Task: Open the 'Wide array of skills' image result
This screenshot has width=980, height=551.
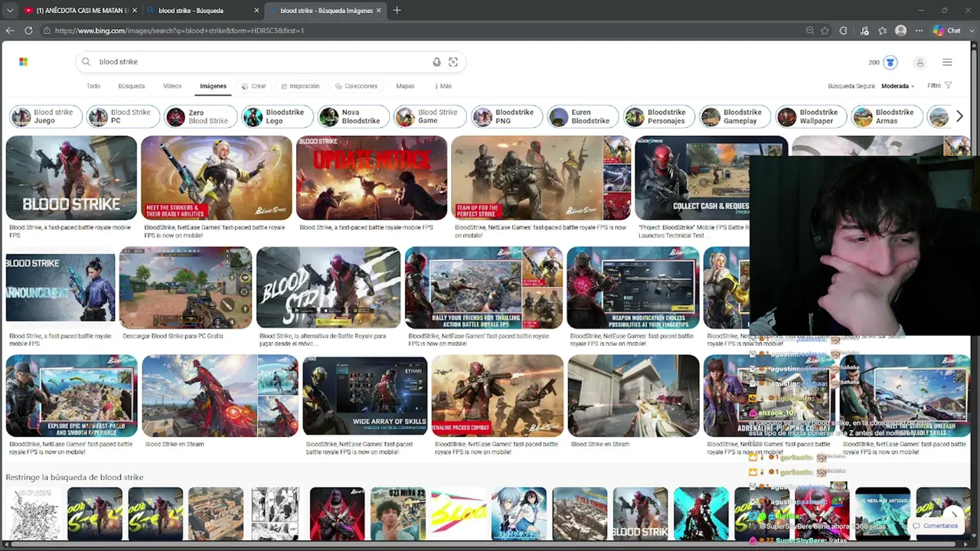Action: tap(365, 396)
